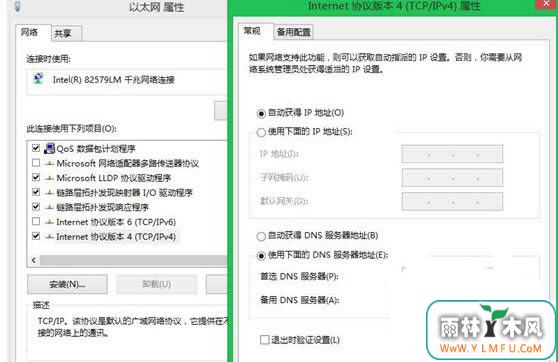Image resolution: width=558 pixels, height=362 pixels.
Task: Click the 默认网关(D) input field
Action: pyautogui.click(x=452, y=201)
